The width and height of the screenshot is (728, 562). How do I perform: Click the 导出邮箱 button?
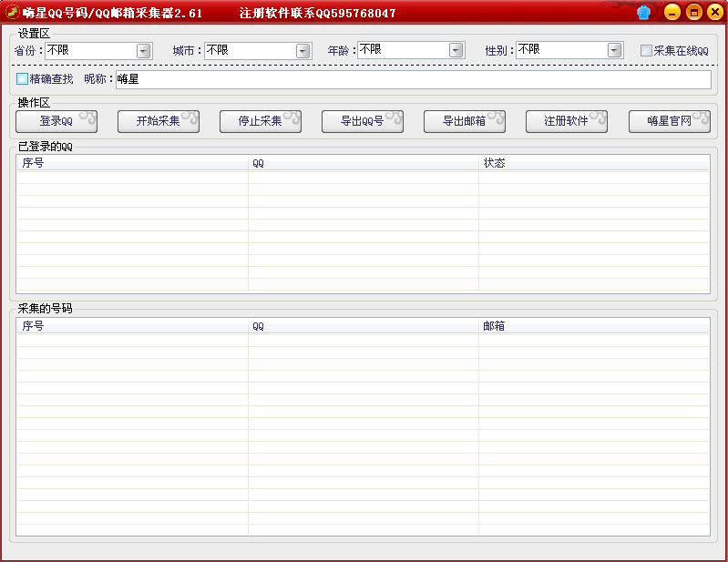(464, 121)
